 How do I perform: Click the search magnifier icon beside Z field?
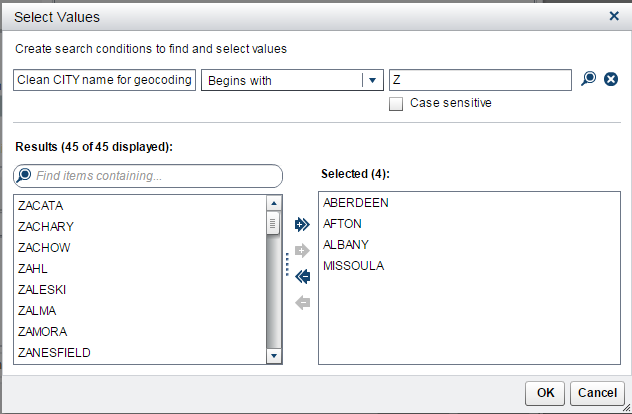click(589, 80)
